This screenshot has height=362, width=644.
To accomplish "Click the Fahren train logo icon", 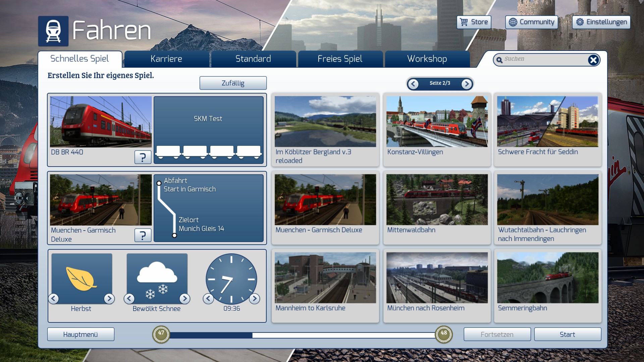I will 53,31.
